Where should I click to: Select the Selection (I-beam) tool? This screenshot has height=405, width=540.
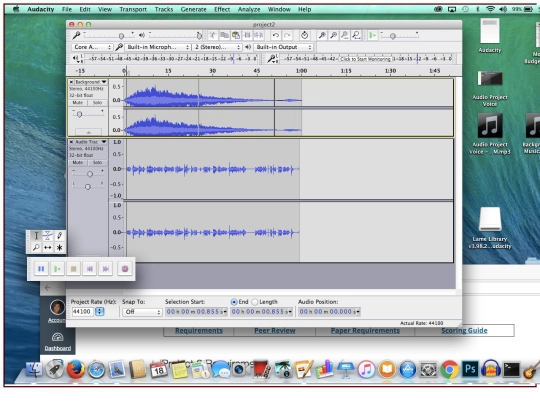36,236
